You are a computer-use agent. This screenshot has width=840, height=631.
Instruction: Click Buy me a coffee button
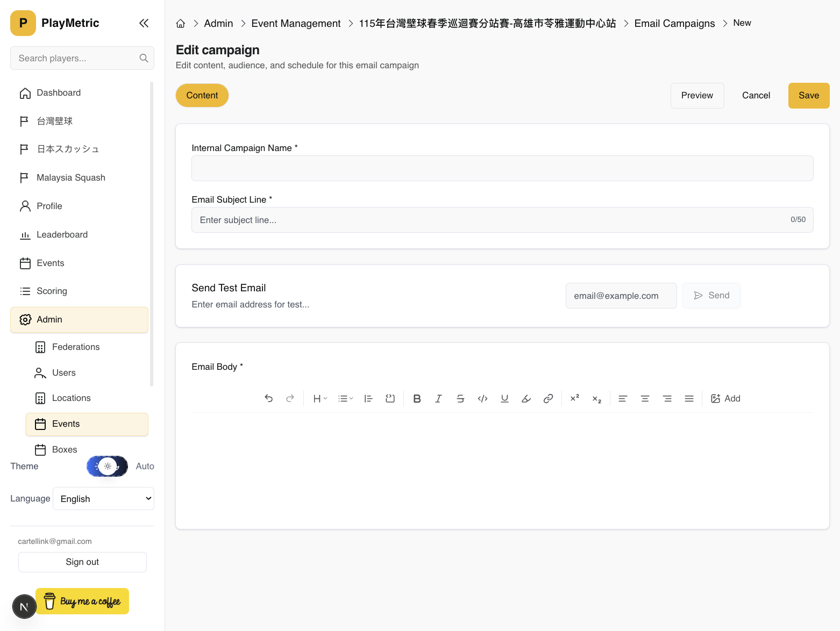click(x=82, y=601)
